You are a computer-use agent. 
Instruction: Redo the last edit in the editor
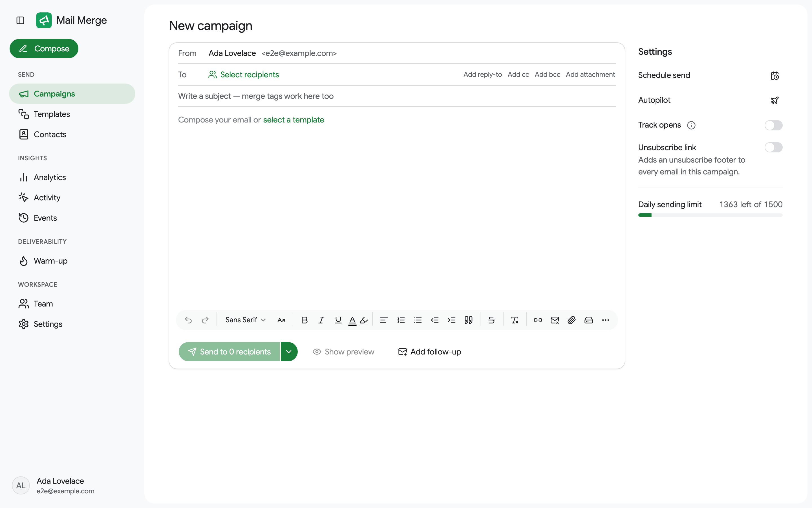(205, 320)
